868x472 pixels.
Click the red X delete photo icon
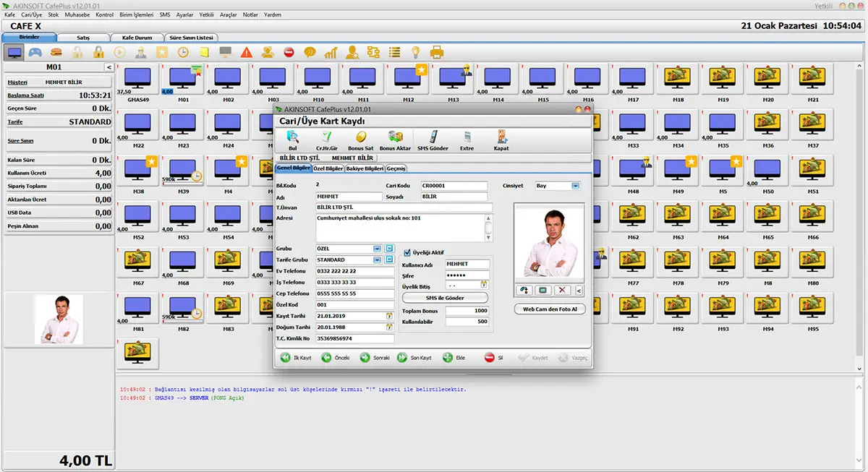pyautogui.click(x=561, y=290)
